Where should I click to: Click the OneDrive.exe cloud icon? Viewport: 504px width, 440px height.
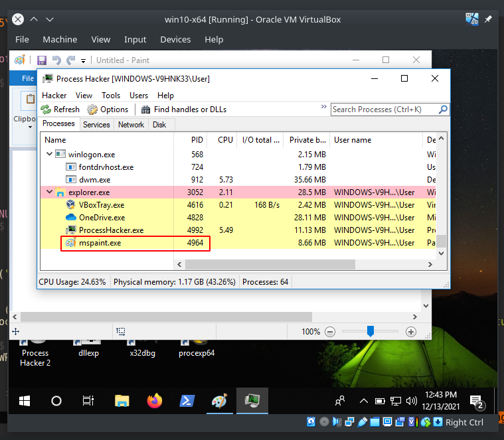[x=70, y=218]
